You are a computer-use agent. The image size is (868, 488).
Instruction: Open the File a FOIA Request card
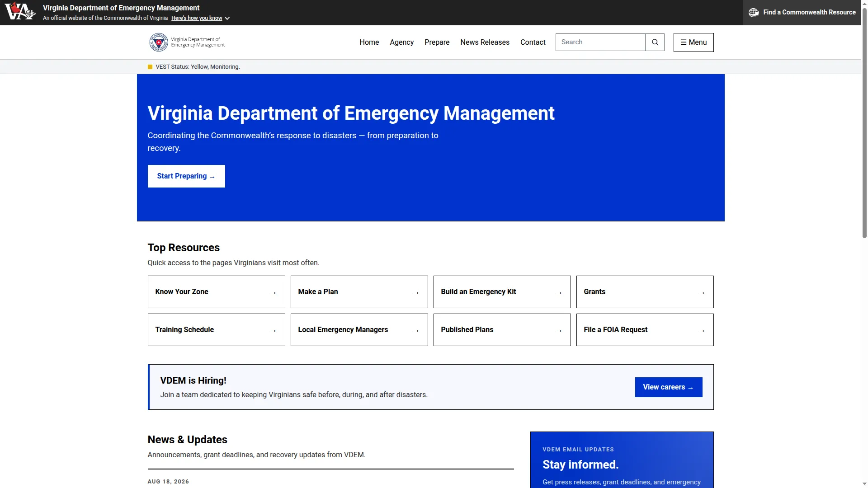tap(645, 330)
